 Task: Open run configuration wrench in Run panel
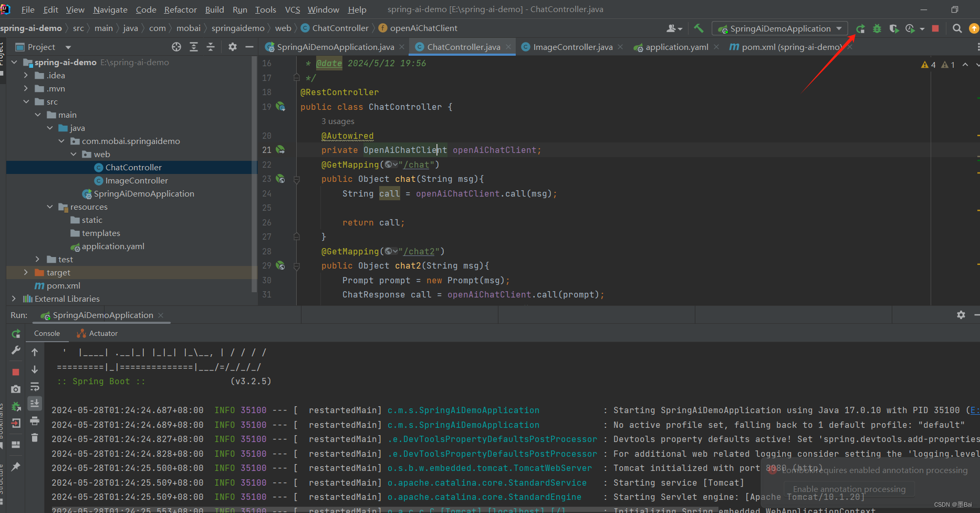[x=16, y=350]
